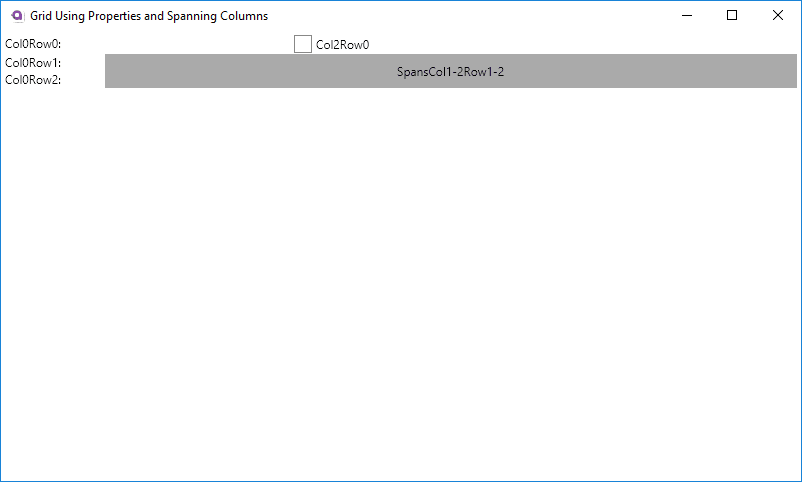The height and width of the screenshot is (482, 802).
Task: Click blank space left of the gray button
Action: click(85, 71)
